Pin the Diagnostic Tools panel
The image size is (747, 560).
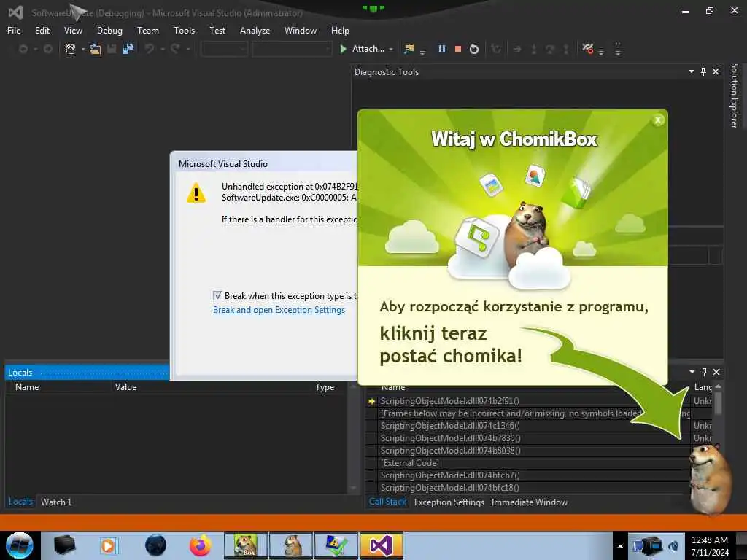pos(703,71)
